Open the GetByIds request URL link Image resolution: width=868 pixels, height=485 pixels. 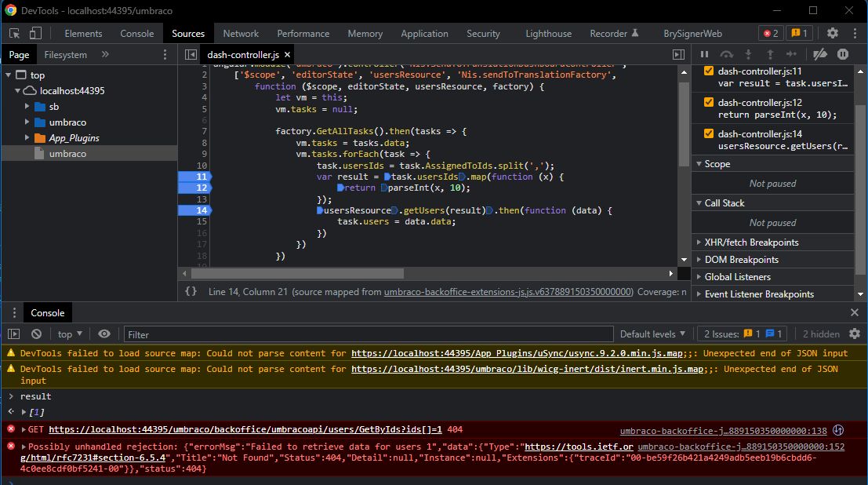coord(245,429)
